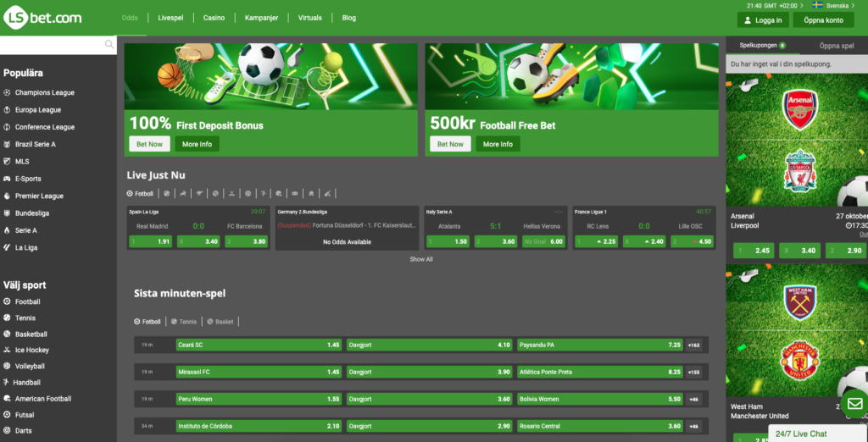Click the MLS shield icon in sidebar

tap(7, 162)
